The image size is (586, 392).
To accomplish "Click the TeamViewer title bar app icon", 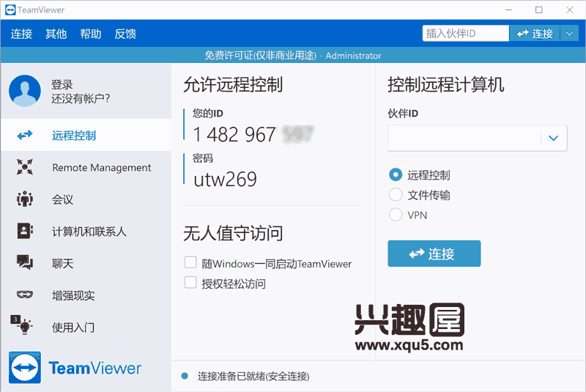I will point(10,10).
